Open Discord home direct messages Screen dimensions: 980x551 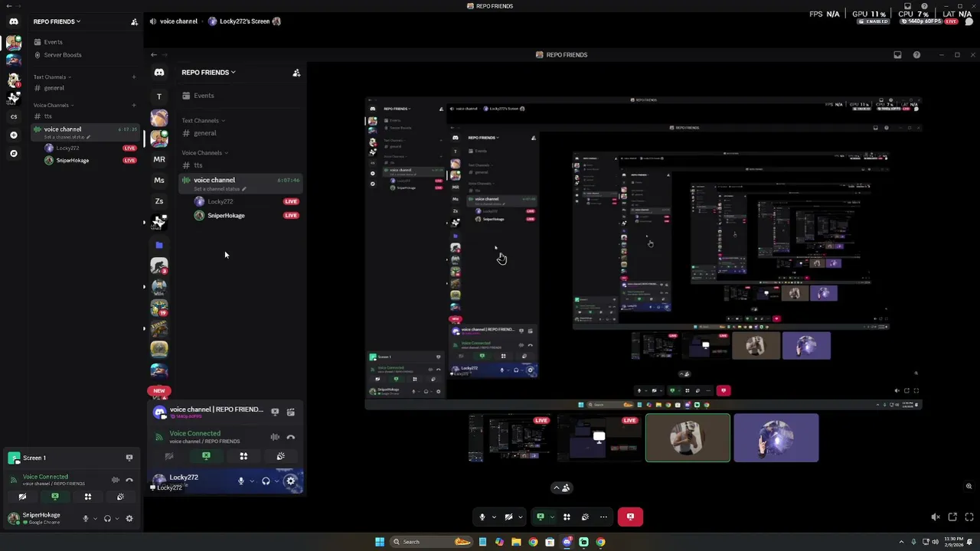14,21
